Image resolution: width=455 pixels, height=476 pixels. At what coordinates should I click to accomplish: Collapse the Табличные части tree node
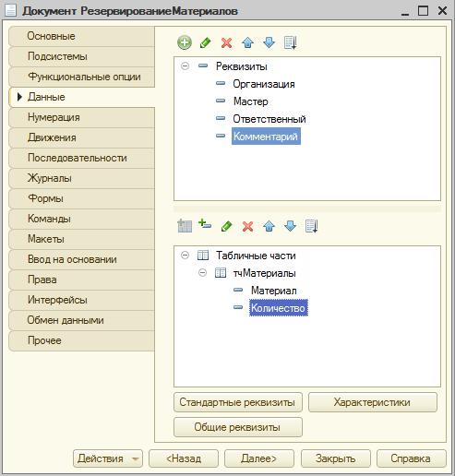[x=185, y=255]
